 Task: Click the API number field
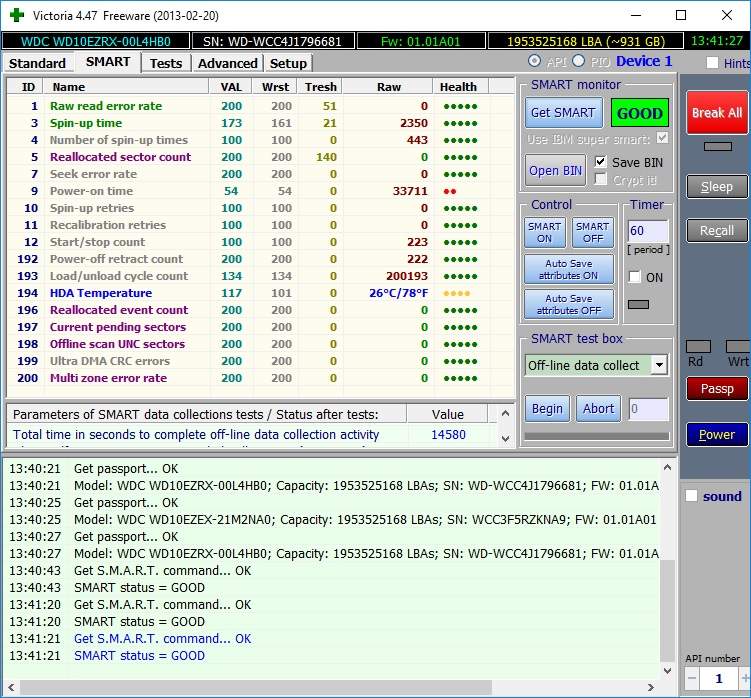pos(719,678)
